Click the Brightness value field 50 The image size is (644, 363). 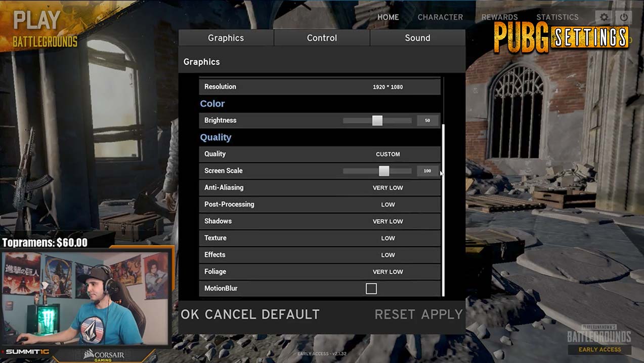click(x=427, y=120)
